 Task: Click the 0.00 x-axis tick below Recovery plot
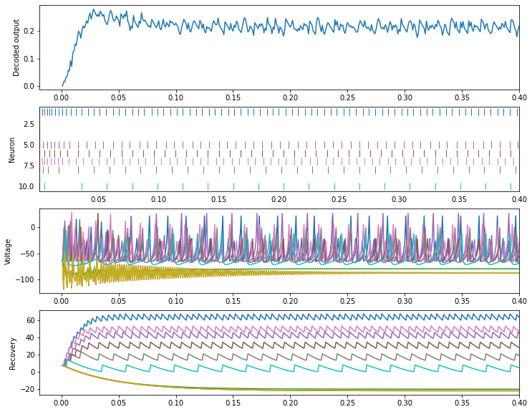tap(62, 403)
